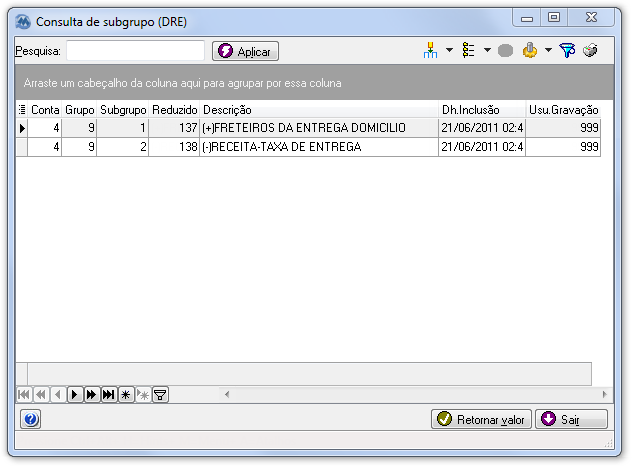This screenshot has width=632, height=466.
Task: Click the Sair button
Action: click(571, 419)
